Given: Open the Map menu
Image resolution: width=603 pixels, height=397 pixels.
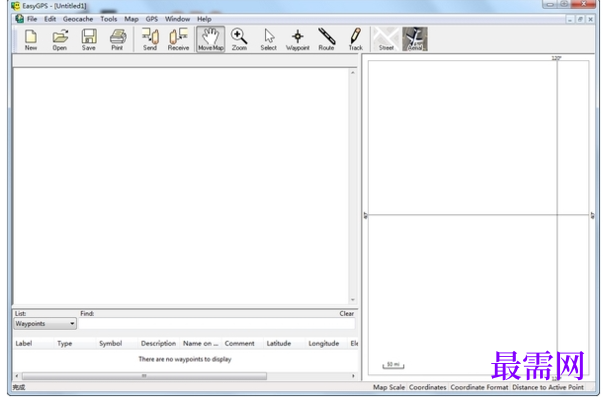Looking at the screenshot, I should coord(131,19).
